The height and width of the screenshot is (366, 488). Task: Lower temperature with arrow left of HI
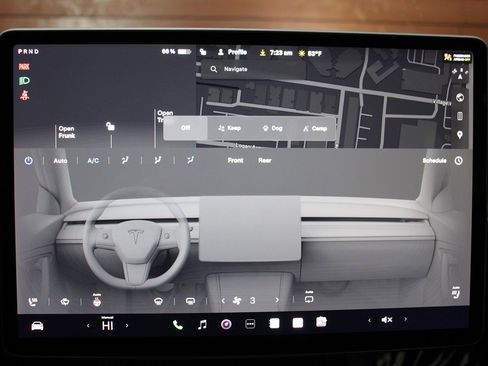click(88, 326)
